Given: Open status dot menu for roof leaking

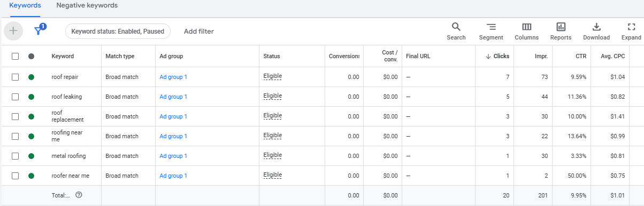Looking at the screenshot, I should tap(31, 97).
